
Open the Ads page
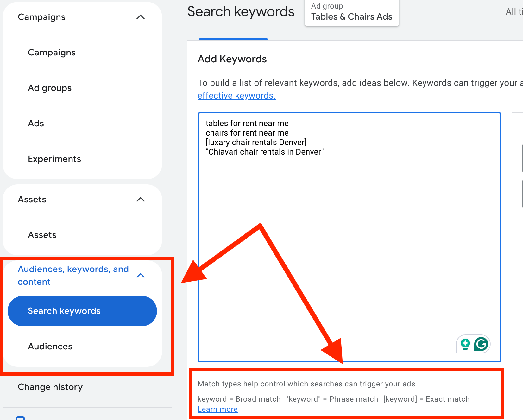36,123
